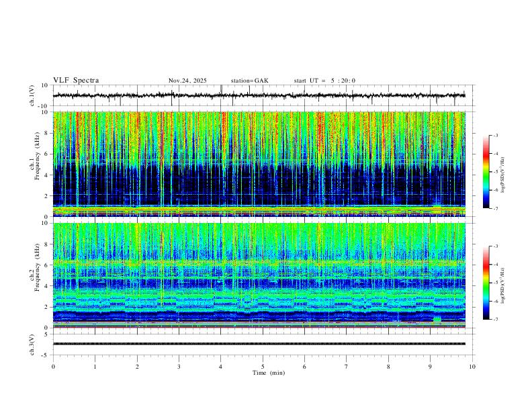Click the ch.2 spectrogram plot
The image size is (532, 411).
tap(259, 275)
